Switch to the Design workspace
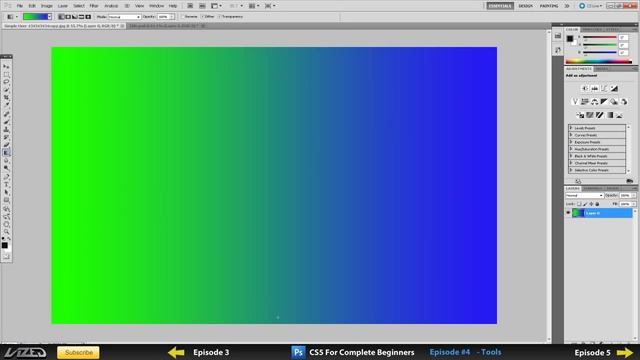Screen dimensions: 640x360 point(526,6)
